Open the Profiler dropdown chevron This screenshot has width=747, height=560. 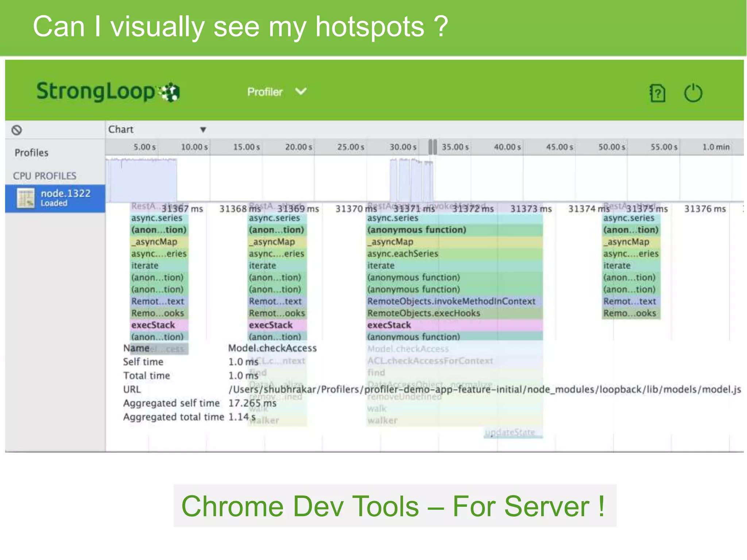tap(301, 91)
